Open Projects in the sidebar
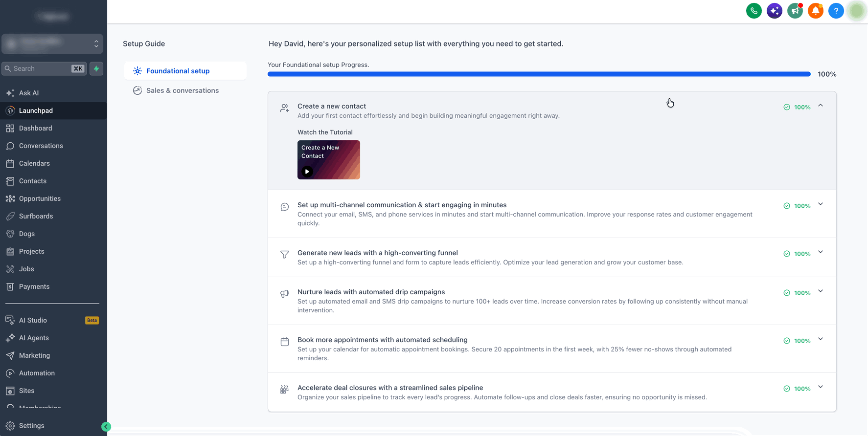The image size is (868, 436). pyautogui.click(x=53, y=251)
